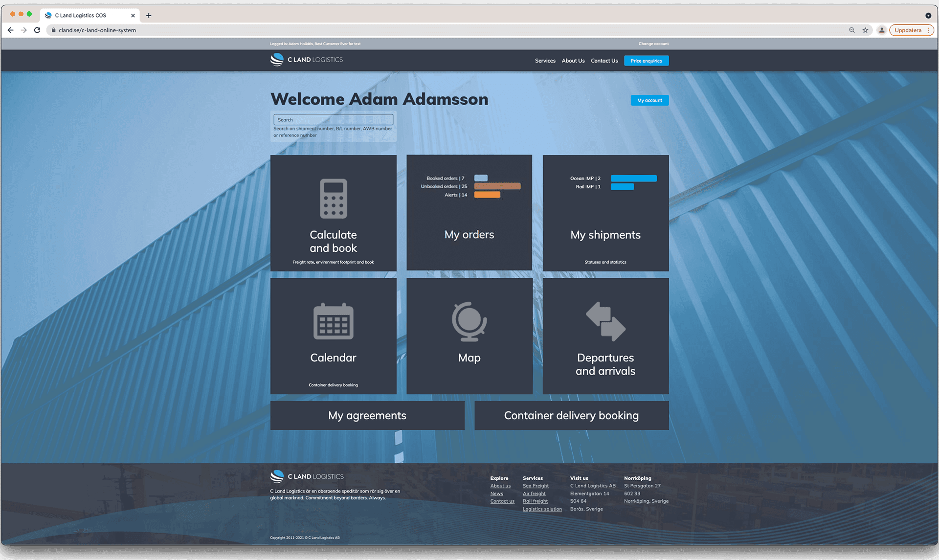Open the Map globe icon

(469, 321)
